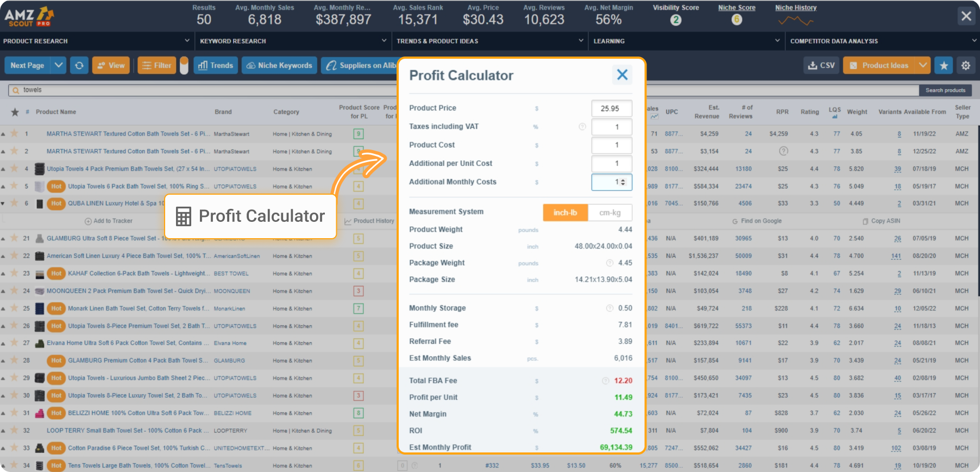Sort by the Est. Revenue column header
This screenshot has width=980, height=472.
(x=707, y=112)
